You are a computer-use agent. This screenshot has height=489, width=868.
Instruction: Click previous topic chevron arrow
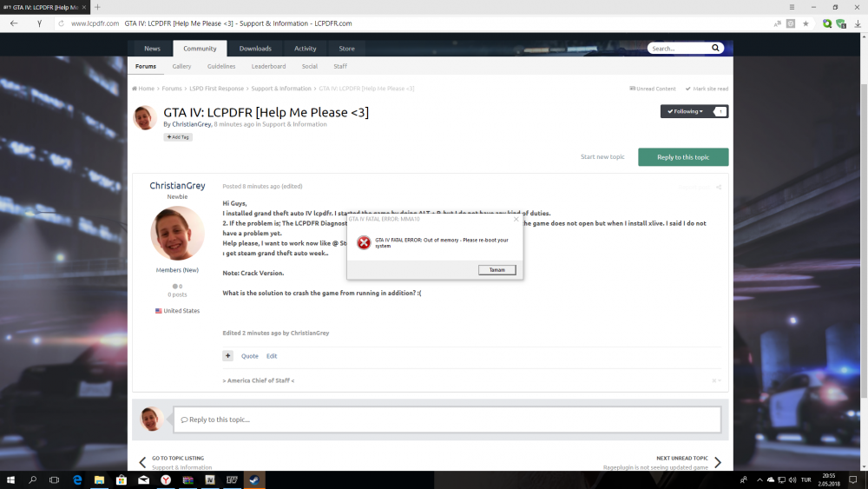point(143,462)
